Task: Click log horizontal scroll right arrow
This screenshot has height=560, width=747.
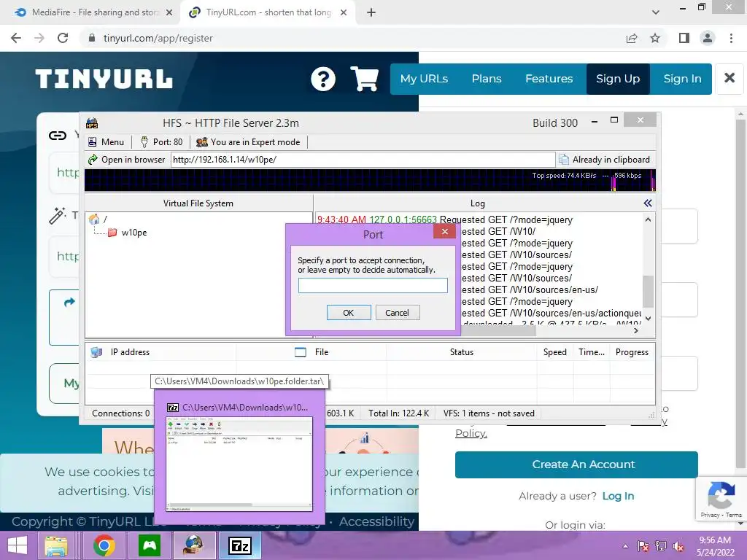Action: click(636, 330)
